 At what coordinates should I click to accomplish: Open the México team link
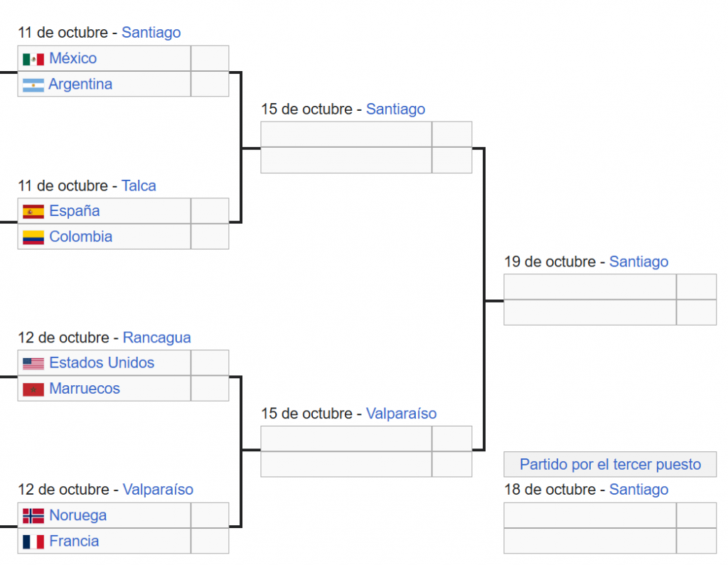pyautogui.click(x=73, y=58)
